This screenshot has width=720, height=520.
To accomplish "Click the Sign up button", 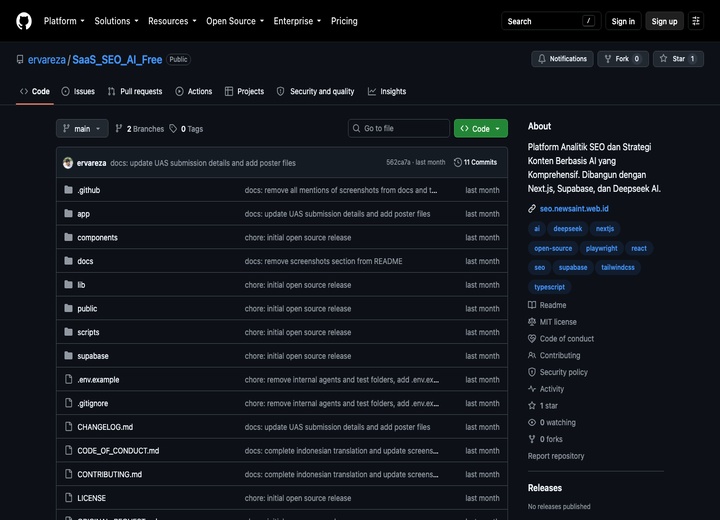I will tap(664, 21).
